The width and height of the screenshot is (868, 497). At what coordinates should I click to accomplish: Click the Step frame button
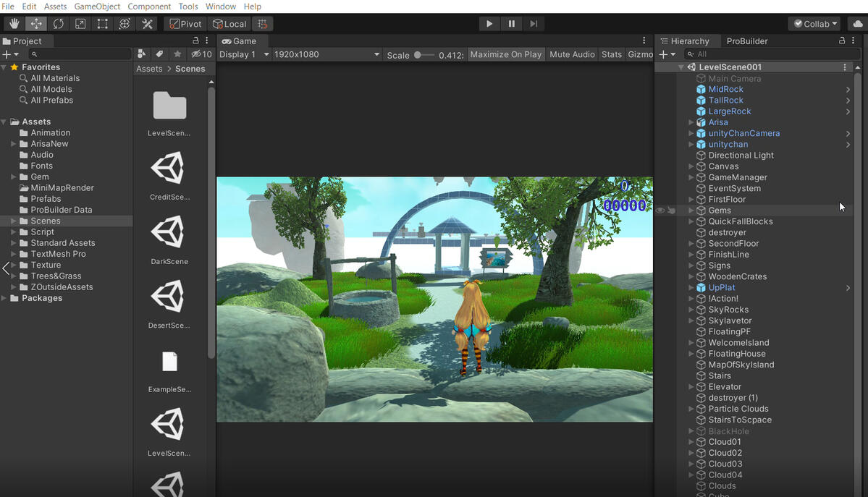534,24
